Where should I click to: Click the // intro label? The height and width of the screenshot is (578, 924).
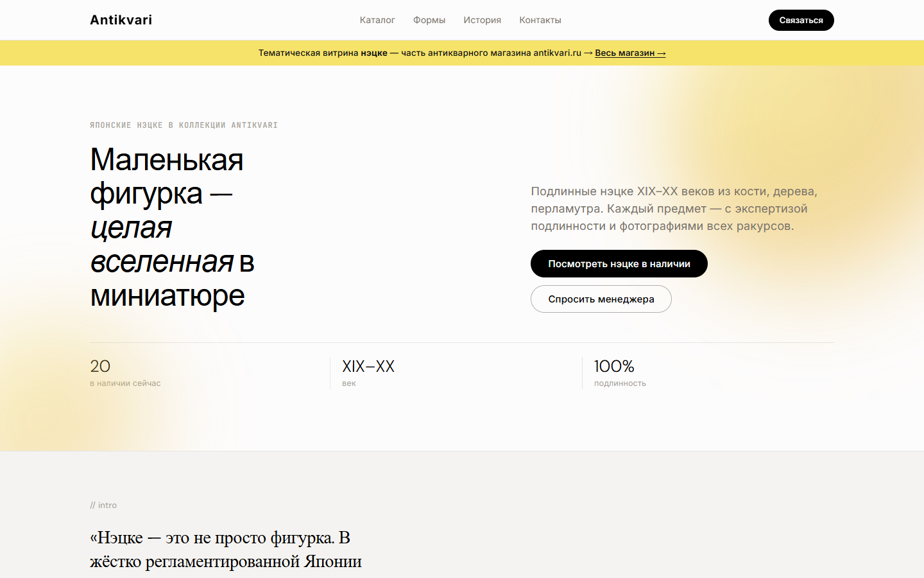pyautogui.click(x=103, y=505)
